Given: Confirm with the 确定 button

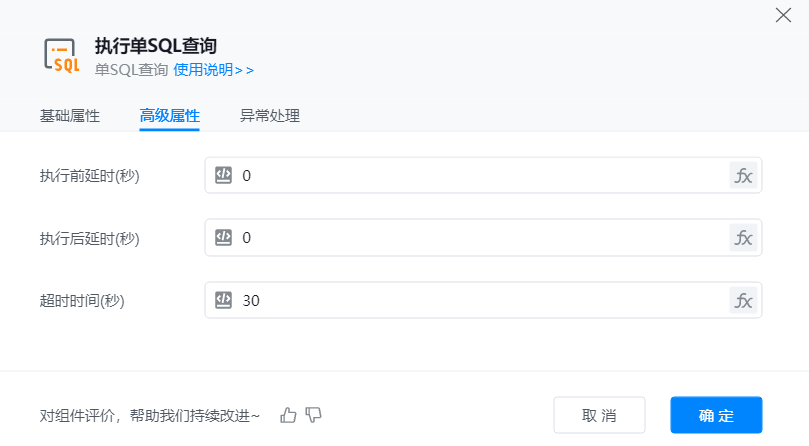Looking at the screenshot, I should [716, 415].
